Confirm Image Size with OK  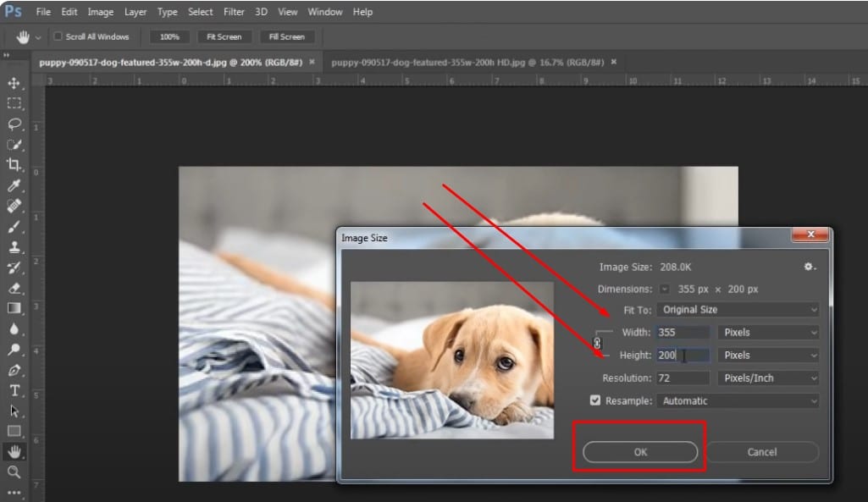pyautogui.click(x=640, y=452)
